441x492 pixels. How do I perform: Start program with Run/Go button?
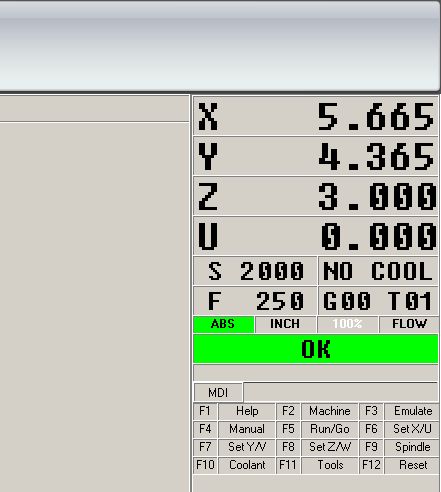pos(330,429)
